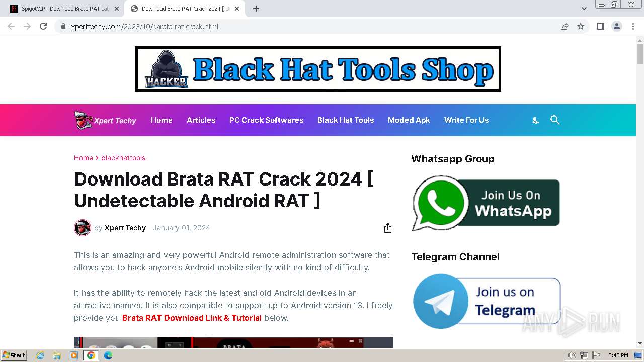Open the Chrome profile avatar icon
Screen dimensions: 644x362
click(x=617, y=26)
